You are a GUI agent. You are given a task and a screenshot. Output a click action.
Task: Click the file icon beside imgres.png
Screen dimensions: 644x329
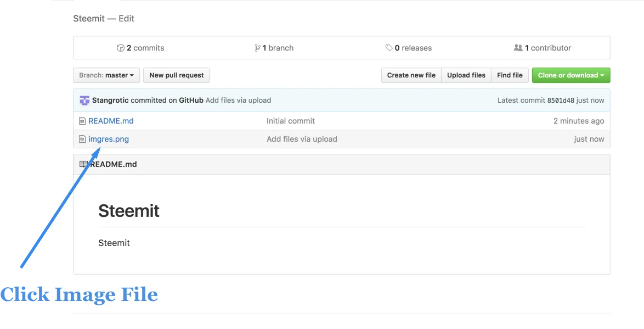[82, 140]
